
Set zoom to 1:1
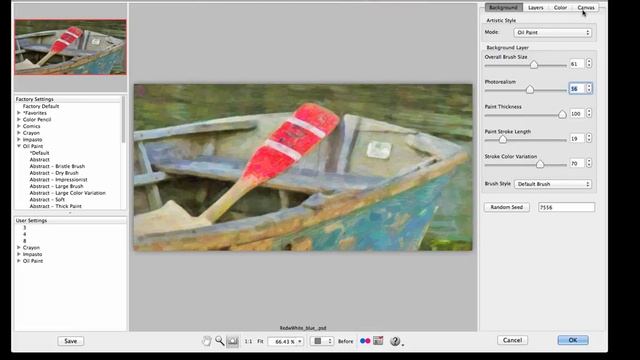pyautogui.click(x=248, y=341)
